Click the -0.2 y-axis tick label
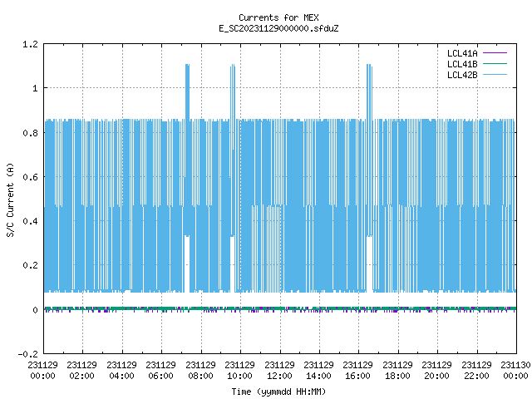 (x=27, y=354)
